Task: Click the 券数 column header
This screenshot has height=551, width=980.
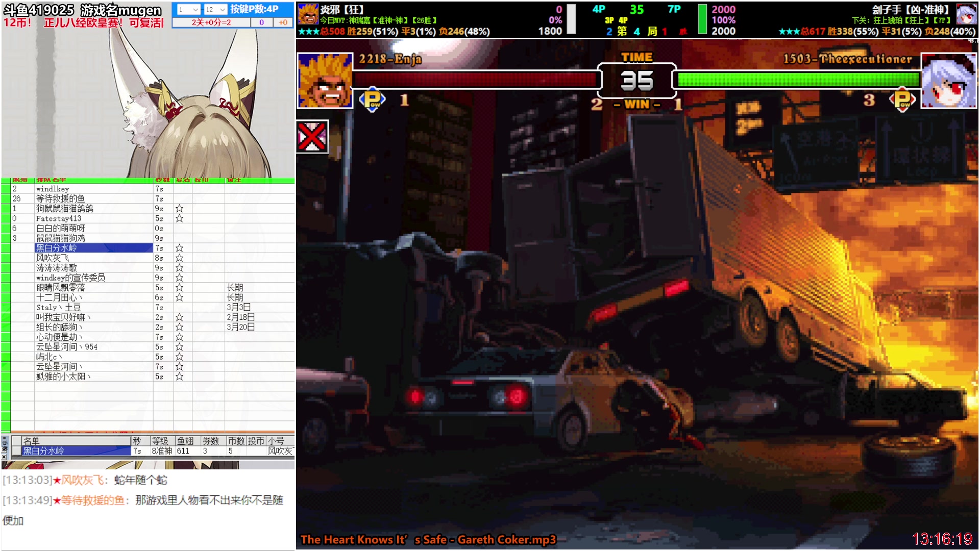Action: (213, 441)
